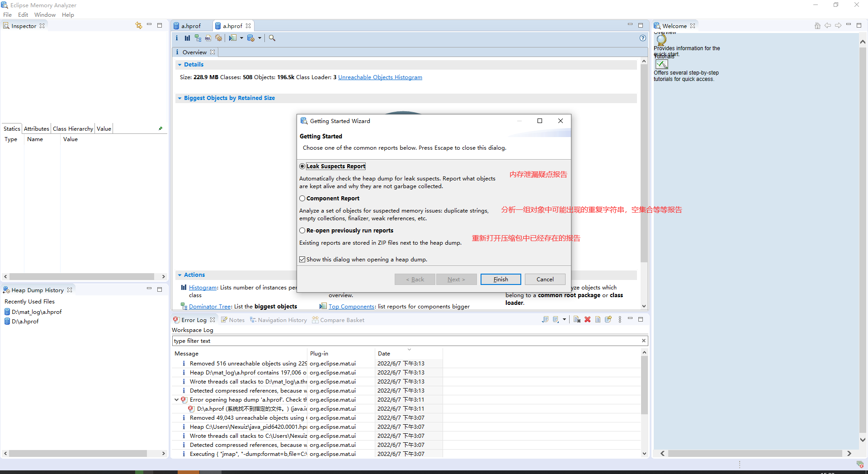Click the Inspector link-with-snapshot icon
868x474 pixels.
138,25
